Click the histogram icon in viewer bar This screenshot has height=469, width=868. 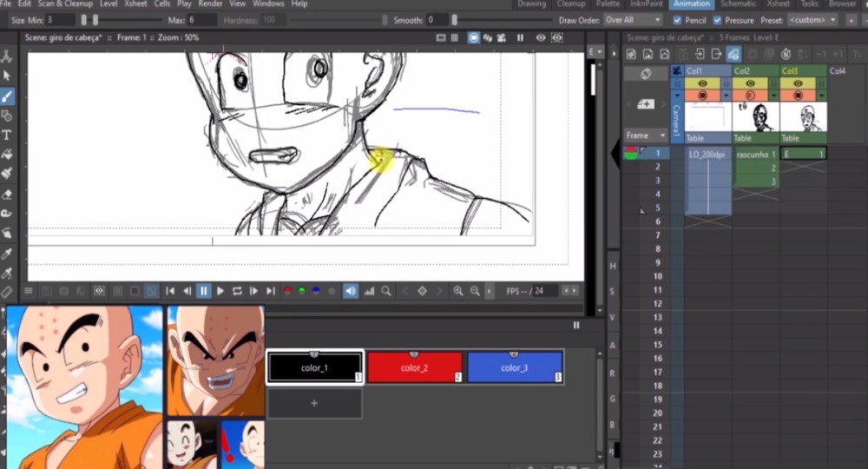point(368,291)
